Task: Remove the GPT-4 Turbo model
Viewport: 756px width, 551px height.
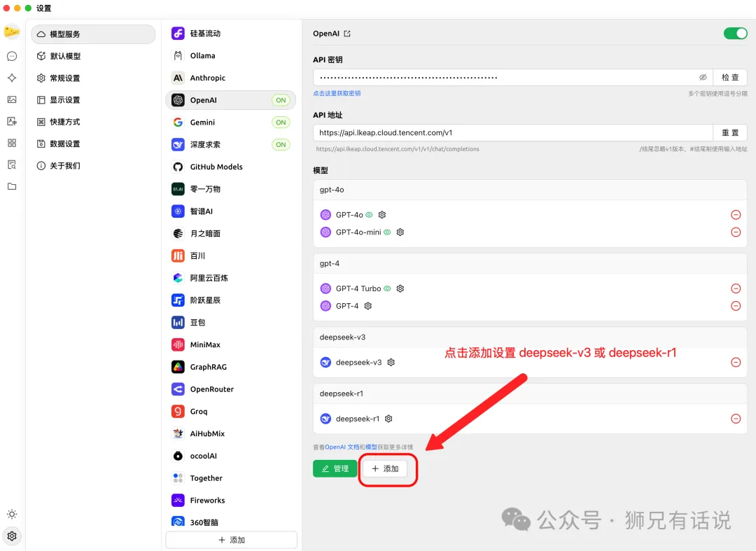Action: tap(736, 288)
